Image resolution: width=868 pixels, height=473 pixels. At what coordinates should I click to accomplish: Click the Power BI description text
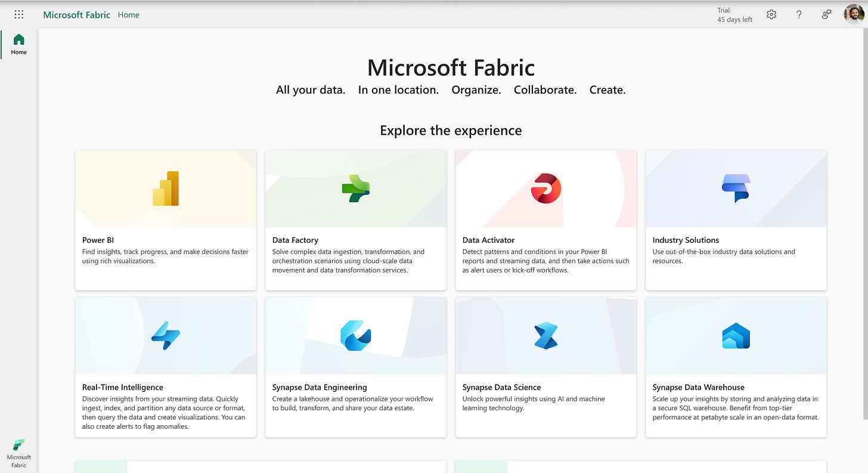(166, 256)
